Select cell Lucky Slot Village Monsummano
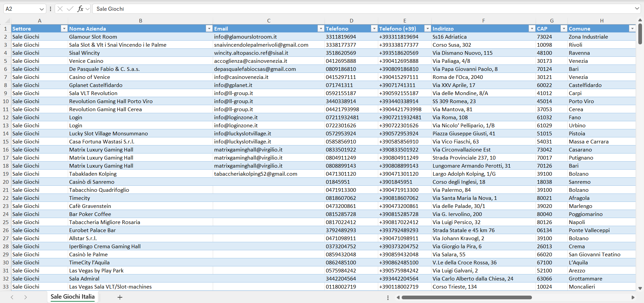644x303 pixels. (140, 133)
